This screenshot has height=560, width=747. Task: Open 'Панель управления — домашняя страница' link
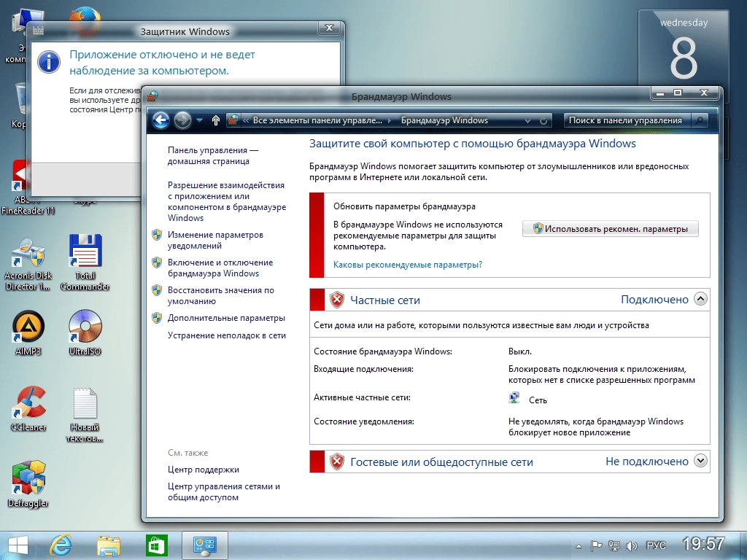click(212, 156)
